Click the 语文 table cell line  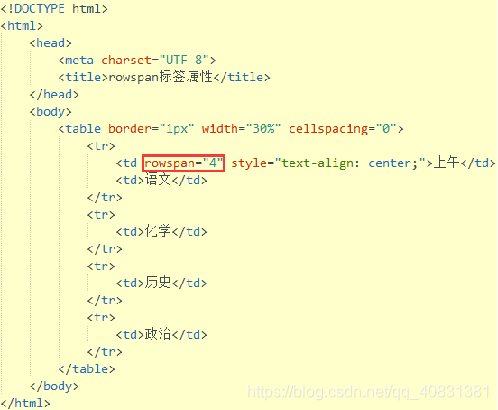161,180
